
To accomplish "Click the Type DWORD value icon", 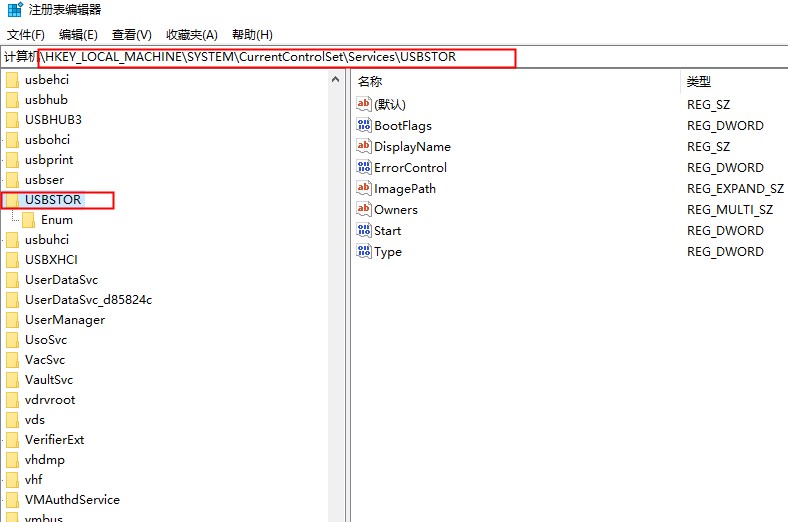I will (364, 251).
